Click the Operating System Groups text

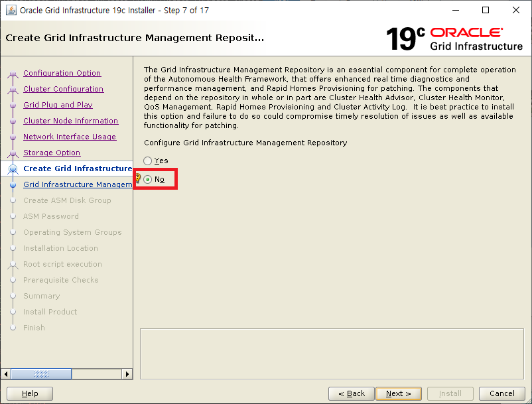72,232
